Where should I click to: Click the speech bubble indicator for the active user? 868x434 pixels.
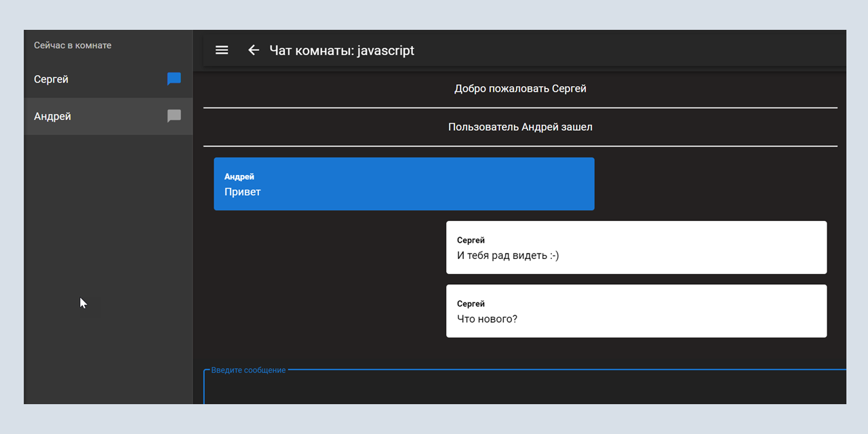pyautogui.click(x=174, y=79)
